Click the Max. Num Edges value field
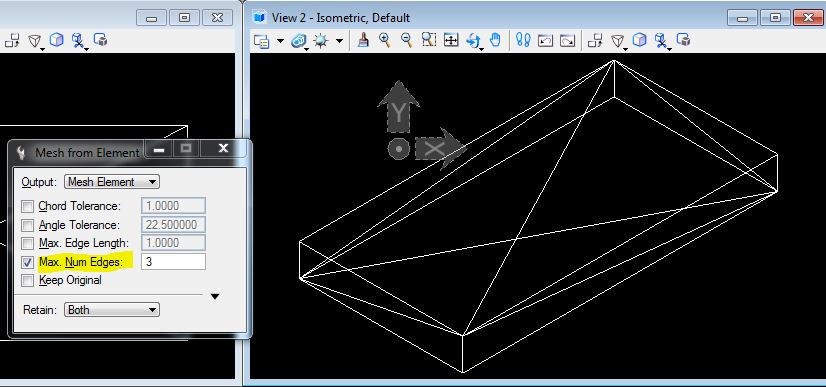Viewport: 826px width, 387px height. (x=173, y=261)
